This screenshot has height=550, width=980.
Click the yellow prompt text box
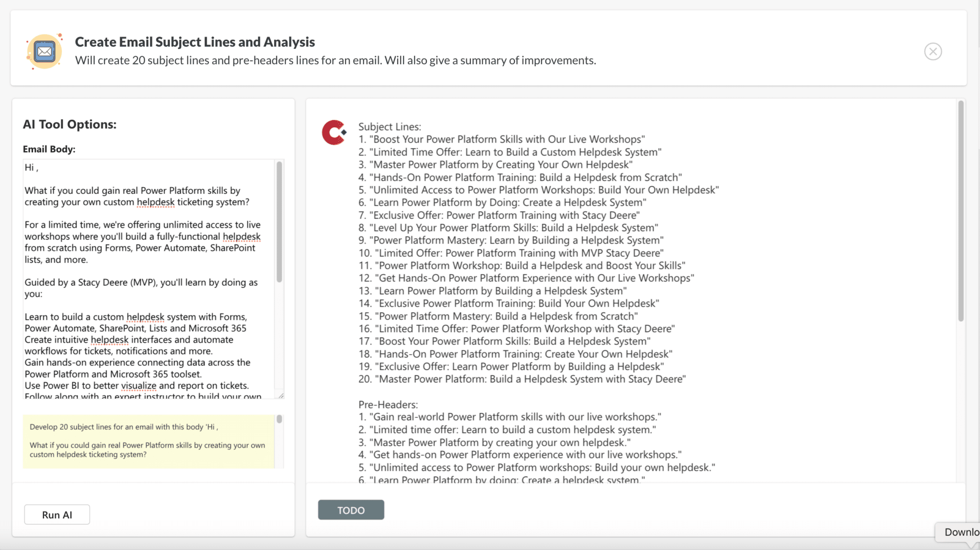147,441
